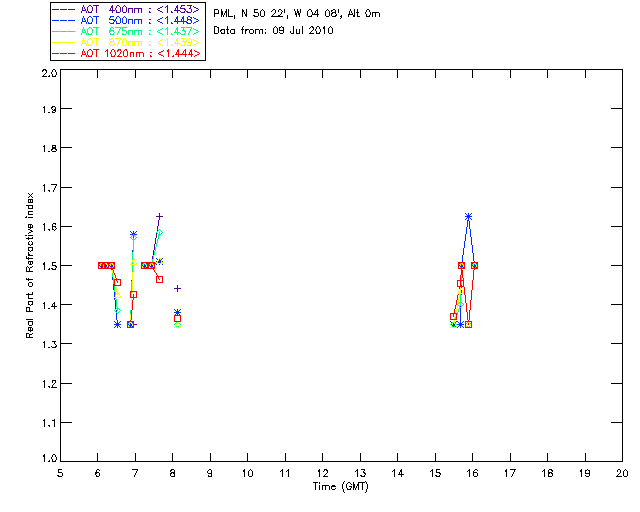
Task: Click the legend entry AOT 675nm <1.437>
Action: (127, 31)
